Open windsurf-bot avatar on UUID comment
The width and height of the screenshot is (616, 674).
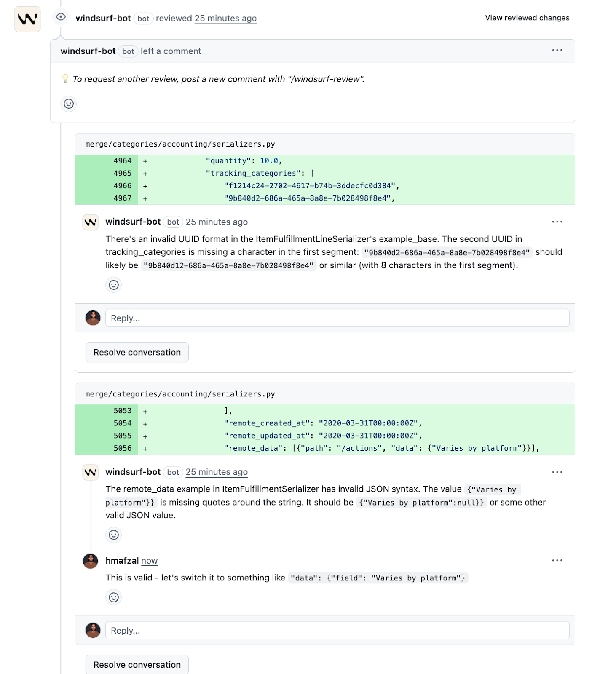[91, 222]
